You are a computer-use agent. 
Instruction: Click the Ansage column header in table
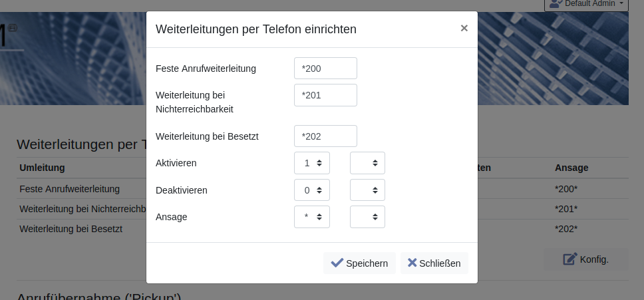pyautogui.click(x=571, y=168)
